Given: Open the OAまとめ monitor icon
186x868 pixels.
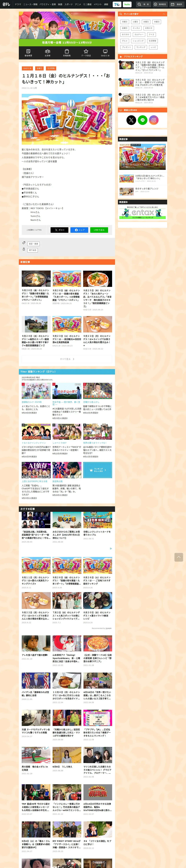Looking at the screenshot, I should click(x=105, y=53).
